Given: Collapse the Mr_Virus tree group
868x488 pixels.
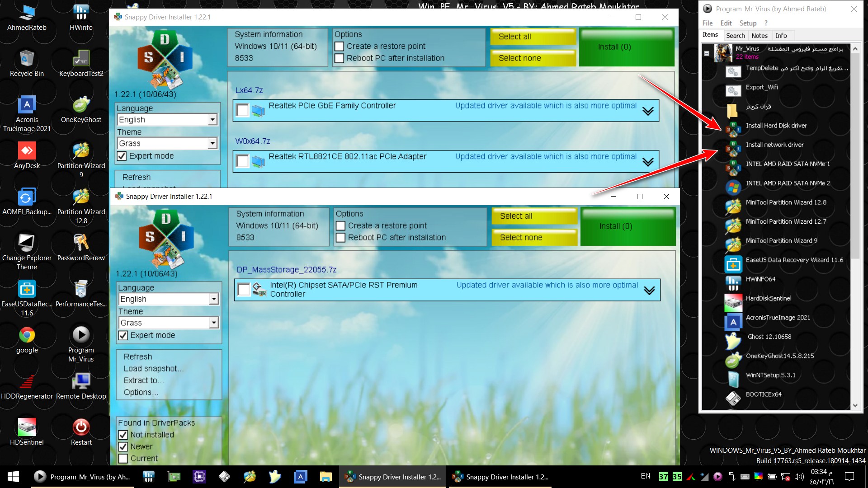Looking at the screenshot, I should pyautogui.click(x=707, y=53).
